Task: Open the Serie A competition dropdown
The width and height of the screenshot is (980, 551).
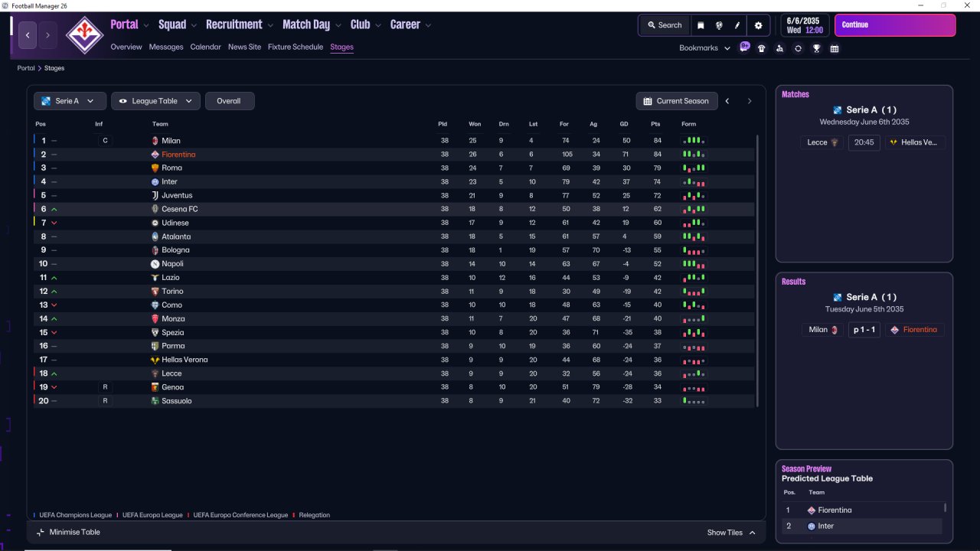Action: (x=70, y=101)
